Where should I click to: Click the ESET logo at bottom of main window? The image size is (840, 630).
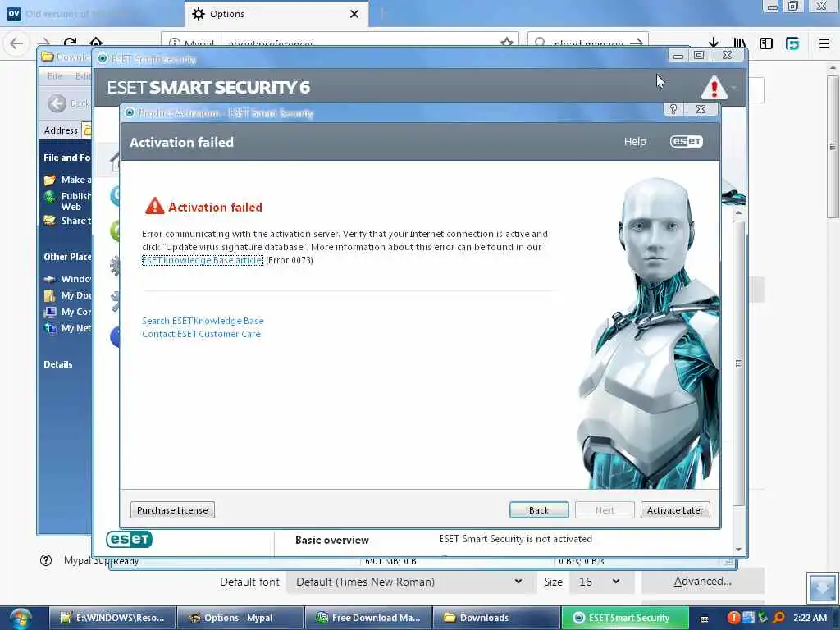pyautogui.click(x=129, y=539)
